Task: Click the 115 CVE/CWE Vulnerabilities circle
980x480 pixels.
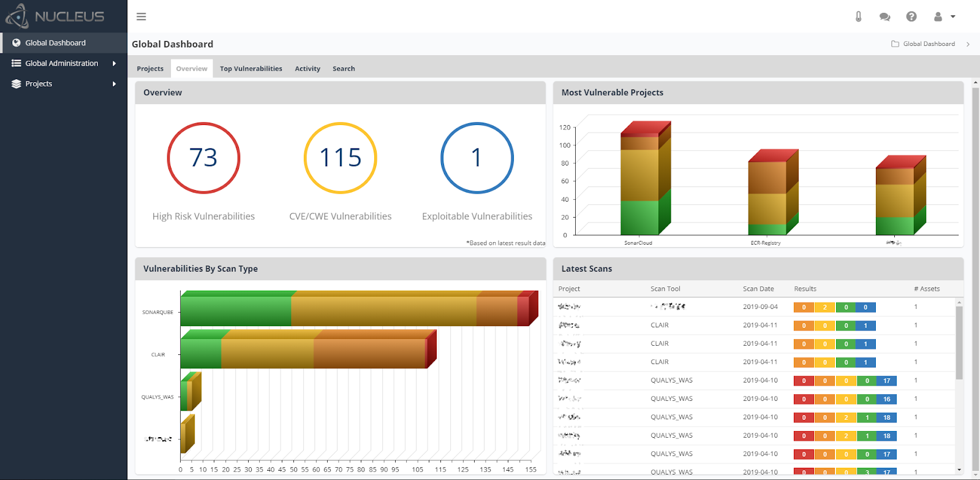Action: [x=341, y=158]
